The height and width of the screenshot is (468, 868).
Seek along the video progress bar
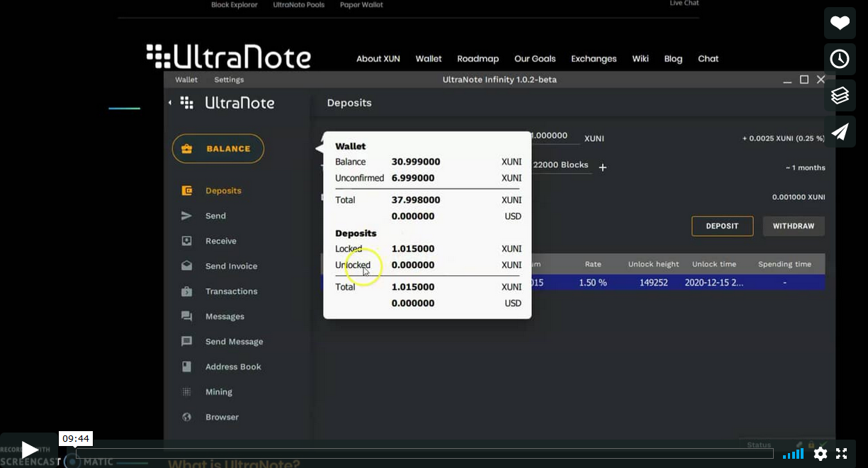coord(424,454)
